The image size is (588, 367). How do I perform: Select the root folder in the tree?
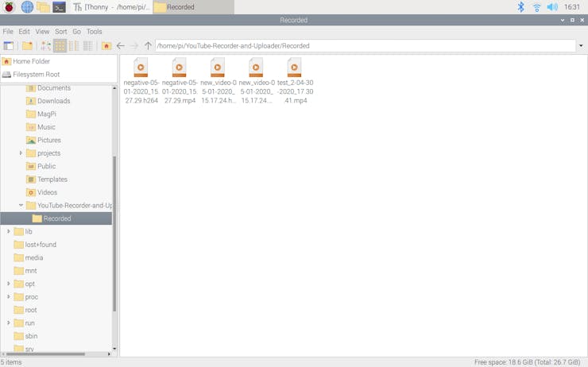point(31,310)
